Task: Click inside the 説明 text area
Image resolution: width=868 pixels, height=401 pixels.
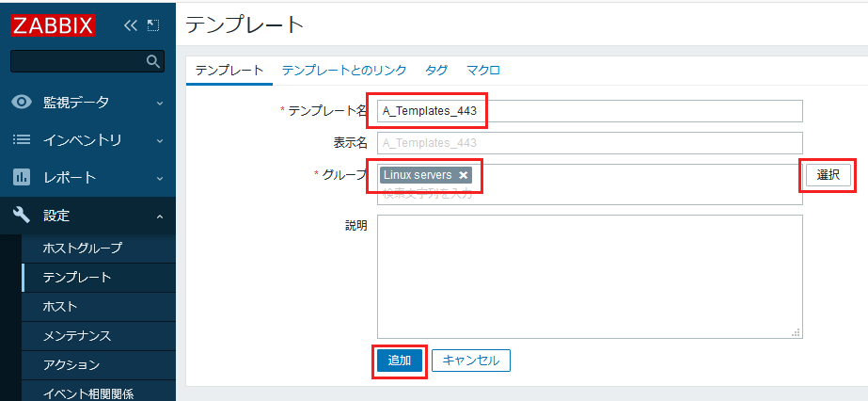Action: click(x=589, y=276)
